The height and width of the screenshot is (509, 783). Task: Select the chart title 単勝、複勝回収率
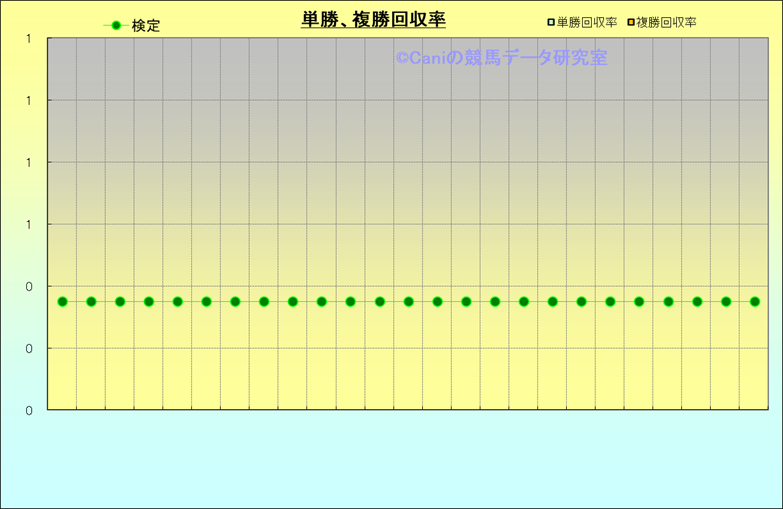[x=373, y=20]
